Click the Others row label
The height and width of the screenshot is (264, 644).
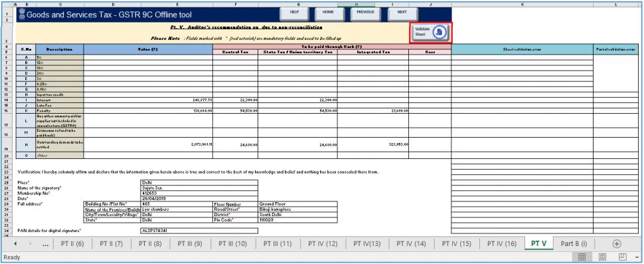point(60,156)
